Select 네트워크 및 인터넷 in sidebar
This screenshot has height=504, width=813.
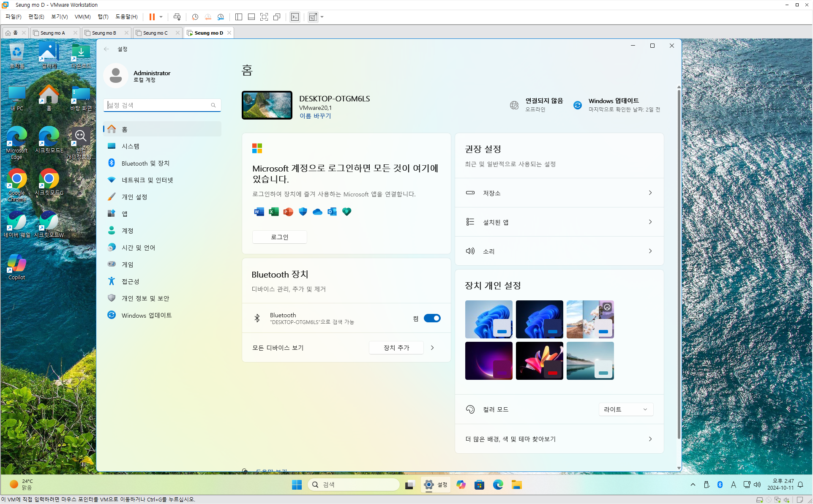coord(147,180)
